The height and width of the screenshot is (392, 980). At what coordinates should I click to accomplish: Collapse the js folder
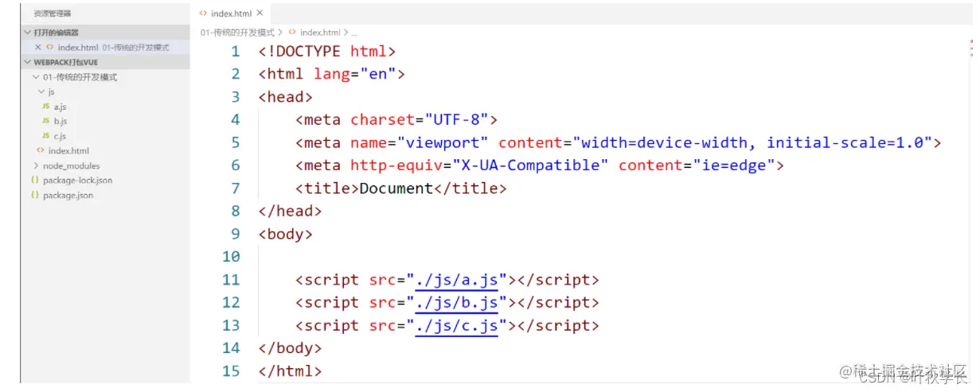tap(41, 91)
